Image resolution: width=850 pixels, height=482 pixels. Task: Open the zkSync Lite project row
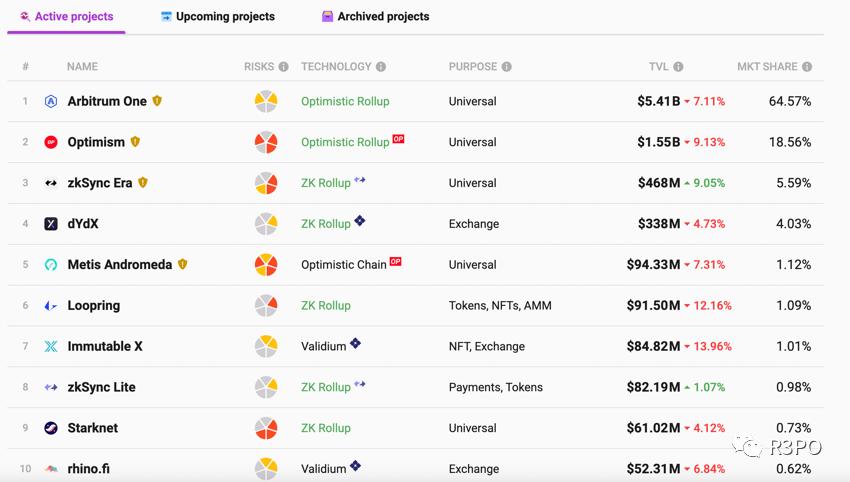coord(101,387)
